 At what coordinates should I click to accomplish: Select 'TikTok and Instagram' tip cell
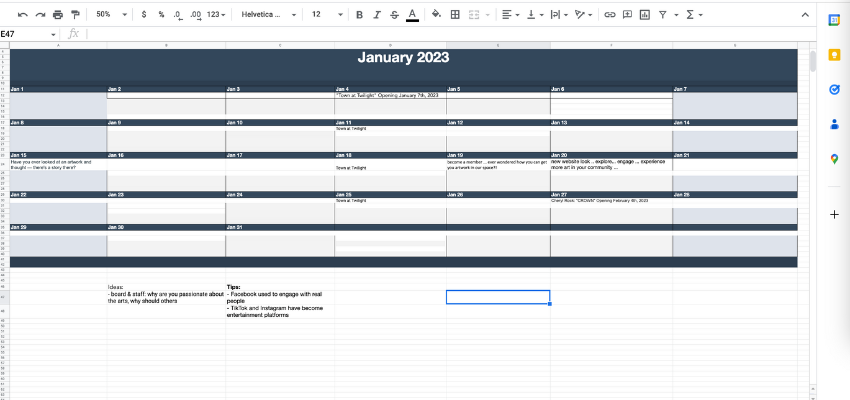[x=280, y=311]
